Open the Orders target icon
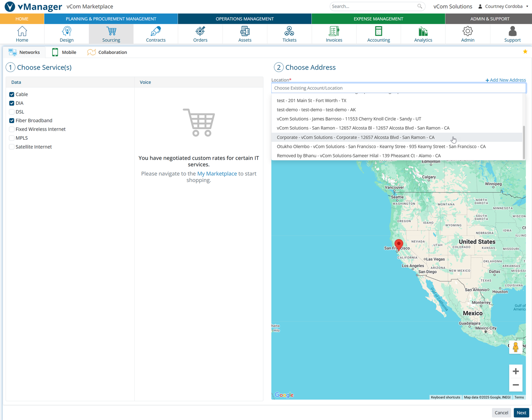The width and height of the screenshot is (532, 420). click(x=200, y=31)
